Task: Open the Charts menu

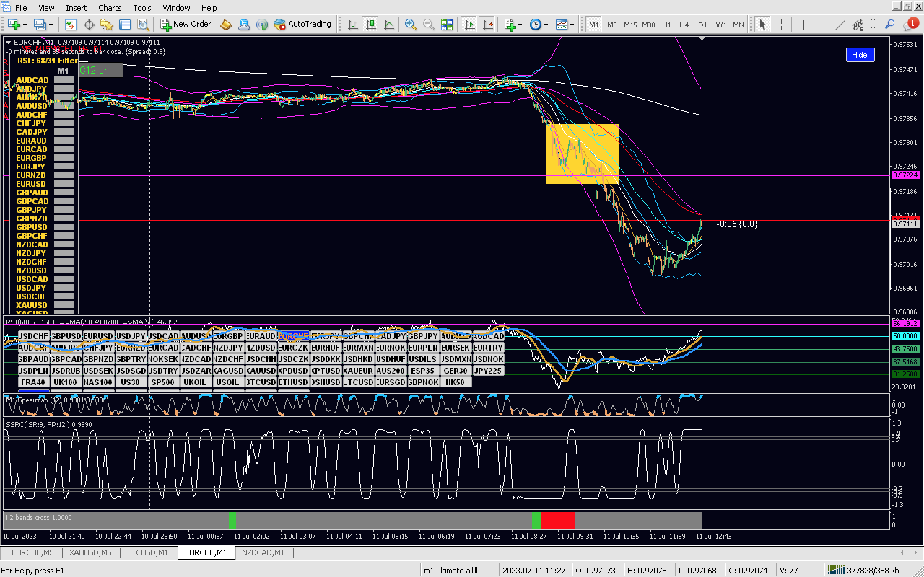Action: pyautogui.click(x=110, y=8)
